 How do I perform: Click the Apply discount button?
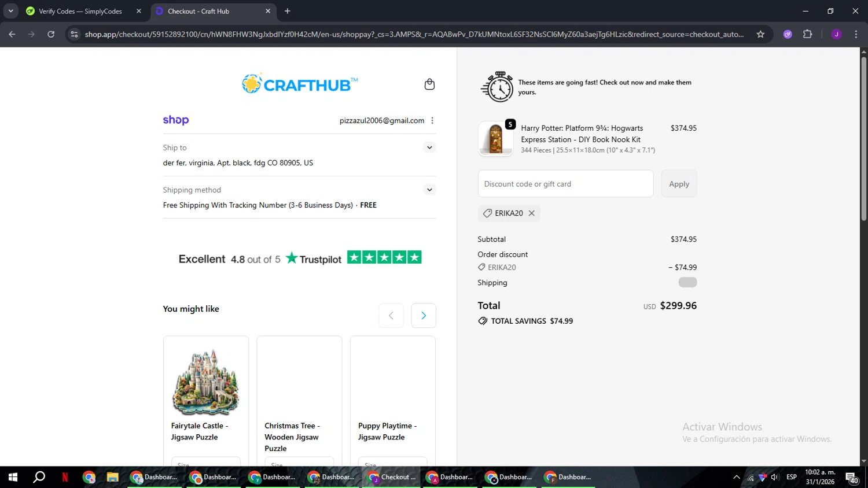click(x=679, y=184)
